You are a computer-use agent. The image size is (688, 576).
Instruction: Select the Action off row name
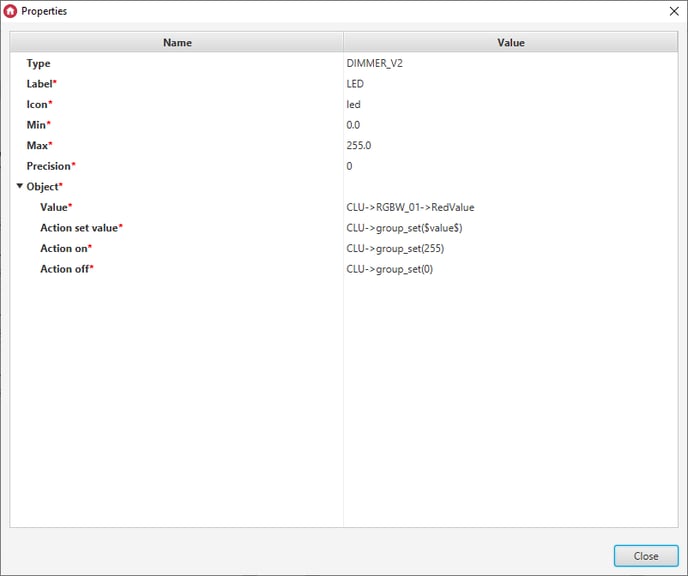pyautogui.click(x=65, y=269)
